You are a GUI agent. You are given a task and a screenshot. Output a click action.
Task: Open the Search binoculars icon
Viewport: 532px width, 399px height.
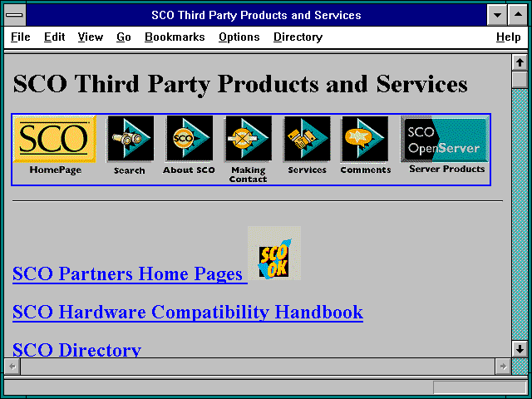(x=130, y=139)
